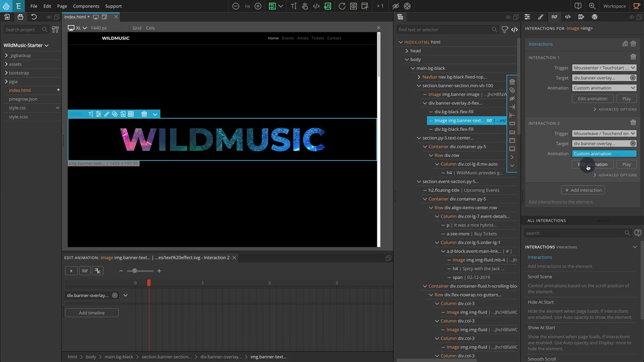Open the Trigger dropdown showing Mouseleave / Touchend
The image size is (644, 362).
(604, 134)
